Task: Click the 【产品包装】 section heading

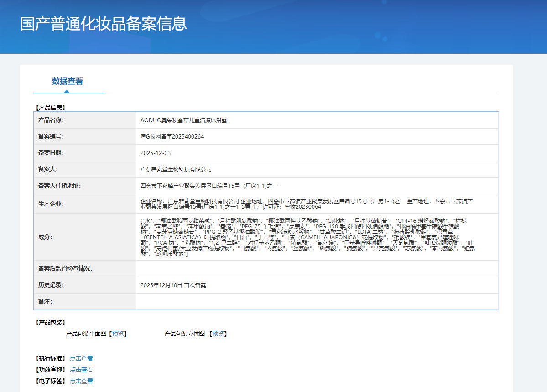Action: pyautogui.click(x=51, y=322)
